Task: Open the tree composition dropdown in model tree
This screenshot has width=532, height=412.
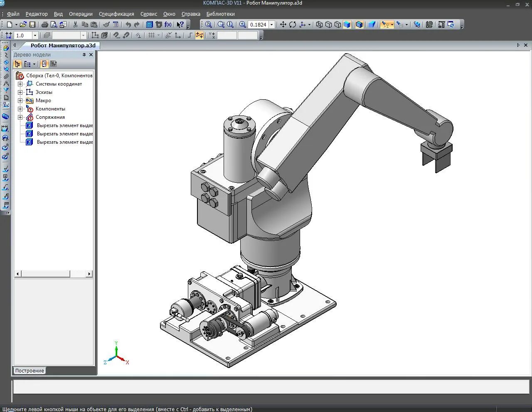Action: pyautogui.click(x=34, y=64)
